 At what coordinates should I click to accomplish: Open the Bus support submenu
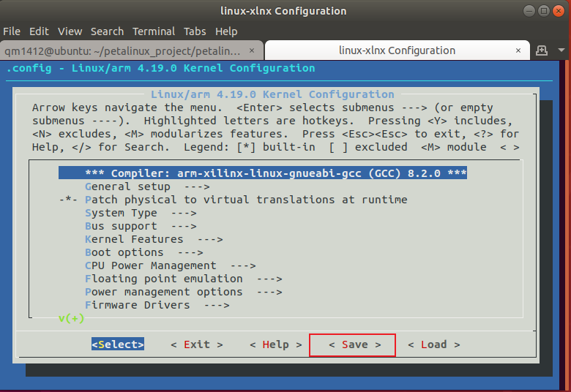pyautogui.click(x=141, y=226)
